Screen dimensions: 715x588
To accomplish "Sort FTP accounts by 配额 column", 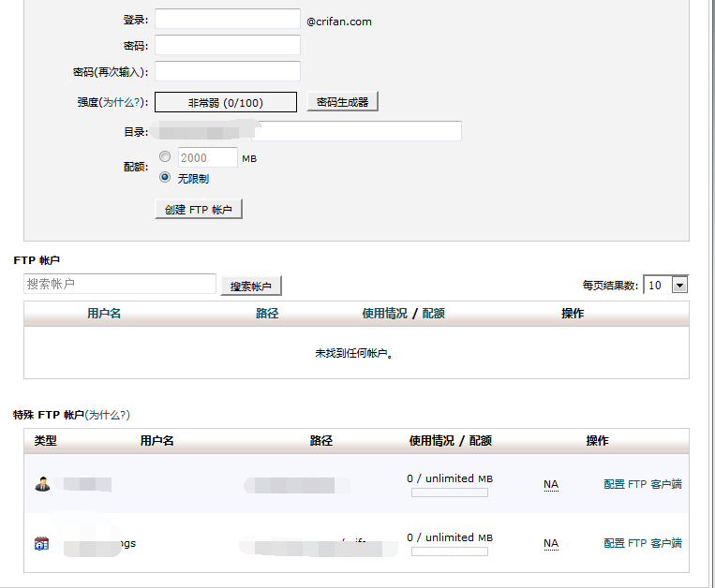I will point(433,314).
